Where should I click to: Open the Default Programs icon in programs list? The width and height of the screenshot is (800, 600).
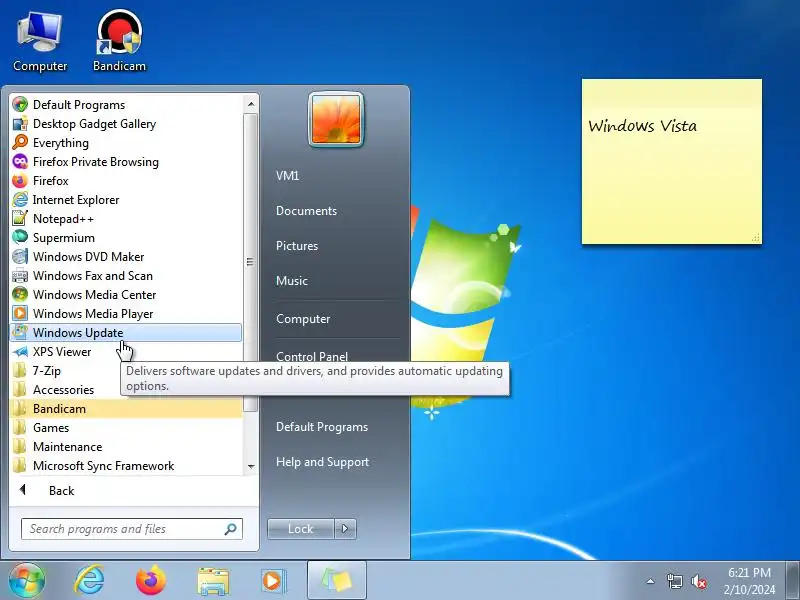[x=20, y=105]
